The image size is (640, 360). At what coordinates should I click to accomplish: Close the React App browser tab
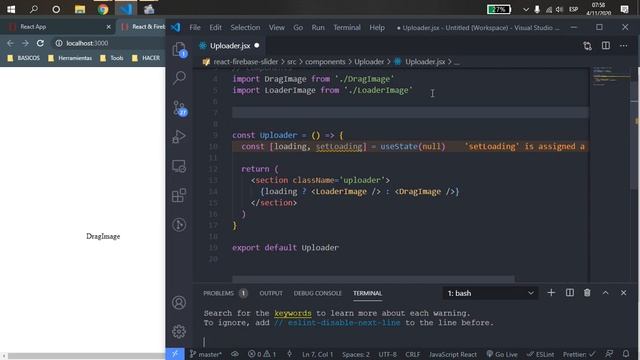click(x=108, y=27)
